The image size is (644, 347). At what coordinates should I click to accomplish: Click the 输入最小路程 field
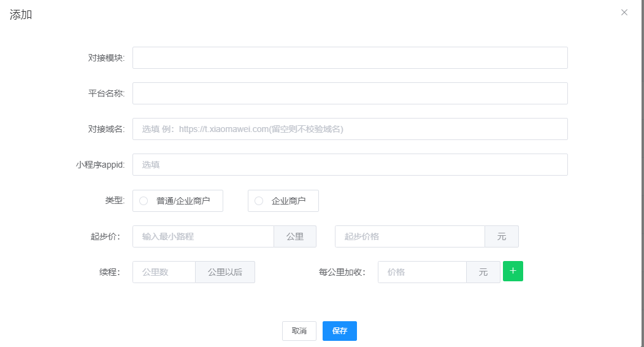click(203, 236)
